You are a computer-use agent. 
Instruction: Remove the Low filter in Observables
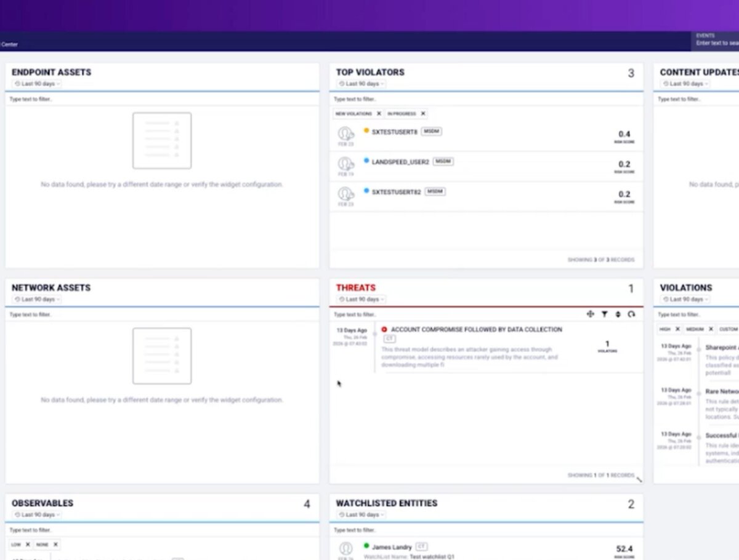click(28, 545)
